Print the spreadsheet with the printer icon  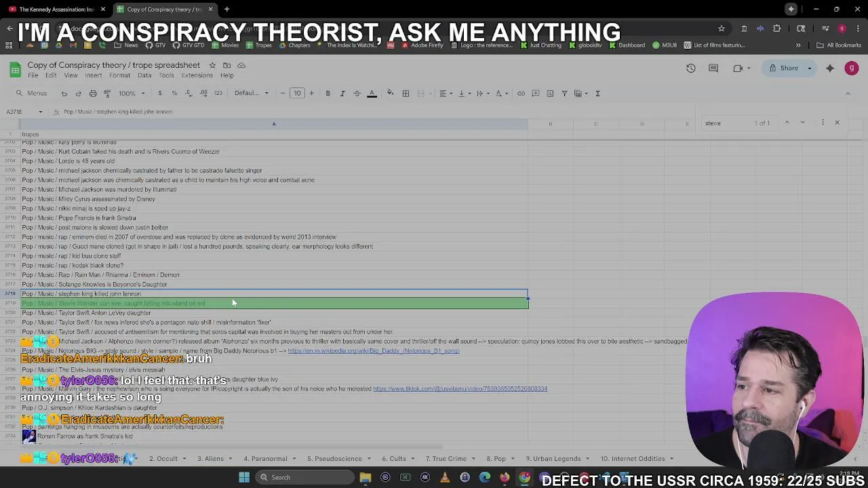[x=93, y=94]
